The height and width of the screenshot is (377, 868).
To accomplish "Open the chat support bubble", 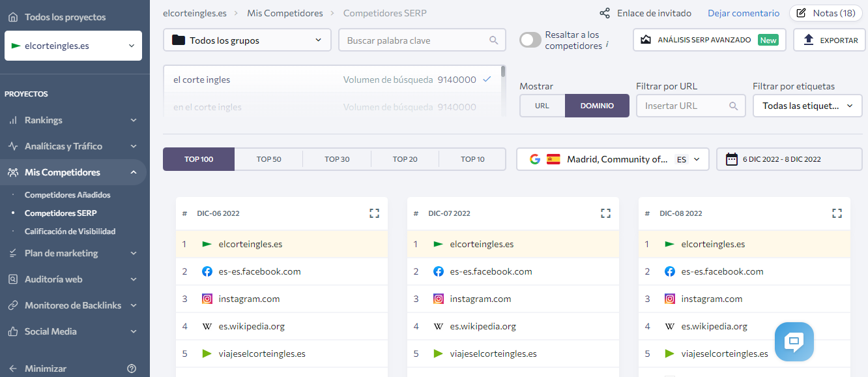I will 794,342.
